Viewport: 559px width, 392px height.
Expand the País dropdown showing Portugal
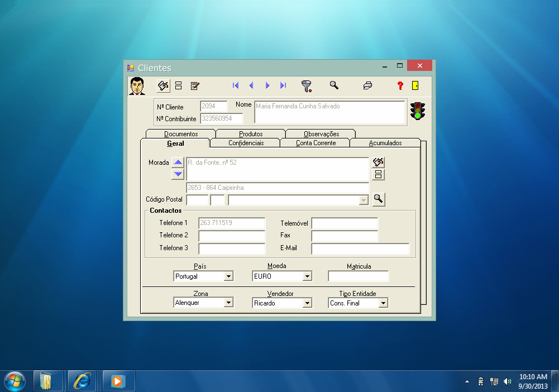tap(228, 276)
